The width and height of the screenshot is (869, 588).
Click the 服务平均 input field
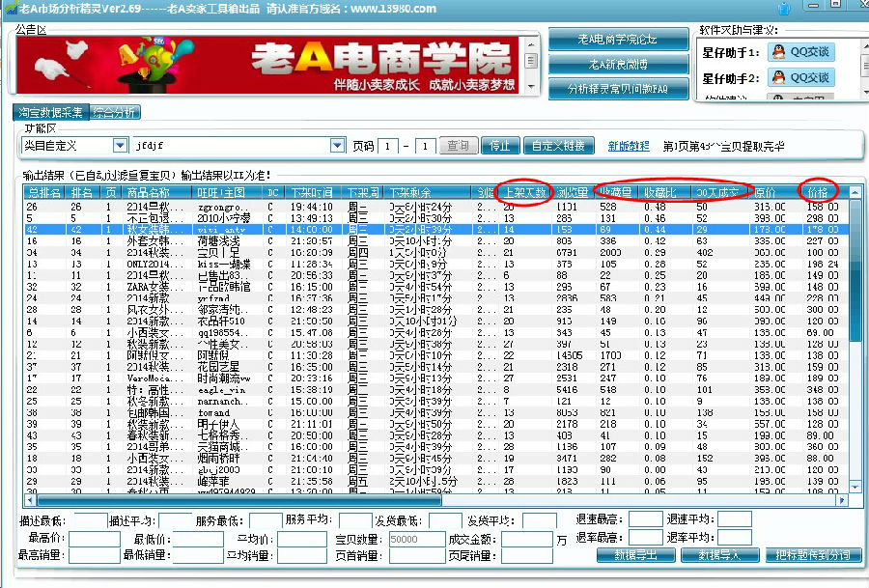[x=354, y=520]
